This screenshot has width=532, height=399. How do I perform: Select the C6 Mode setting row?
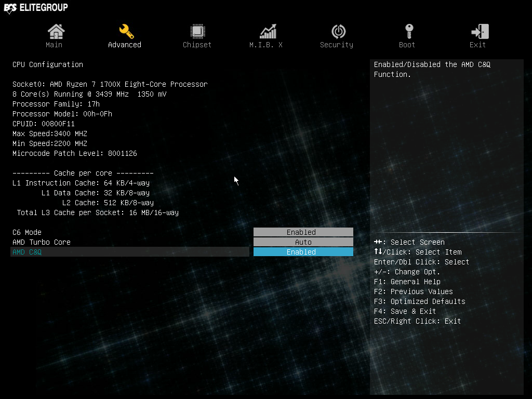130,232
